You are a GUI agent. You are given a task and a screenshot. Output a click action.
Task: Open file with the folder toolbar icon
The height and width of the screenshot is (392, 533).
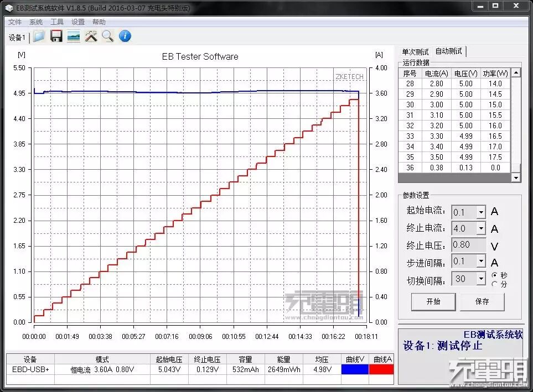point(39,36)
